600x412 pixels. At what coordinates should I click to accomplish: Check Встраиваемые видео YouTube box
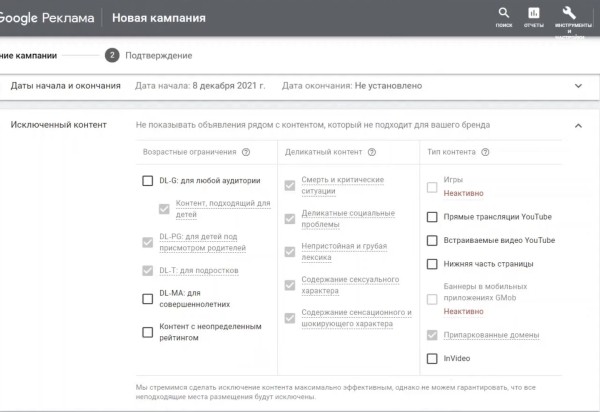tap(432, 240)
